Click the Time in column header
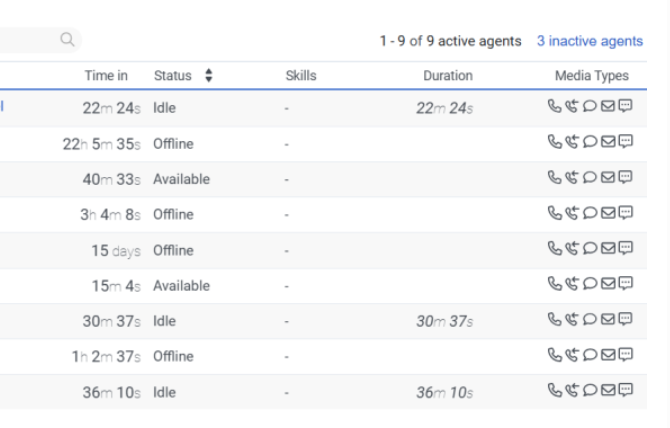The width and height of the screenshot is (670, 428). pyautogui.click(x=106, y=76)
